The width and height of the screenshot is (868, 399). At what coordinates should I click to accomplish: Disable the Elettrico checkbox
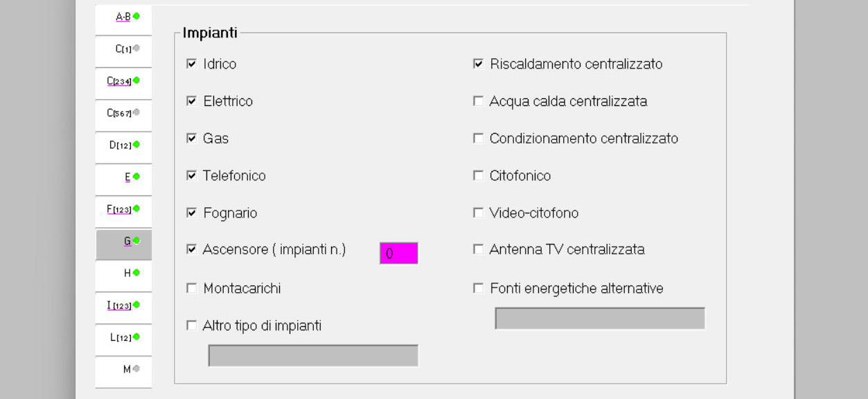(x=192, y=101)
